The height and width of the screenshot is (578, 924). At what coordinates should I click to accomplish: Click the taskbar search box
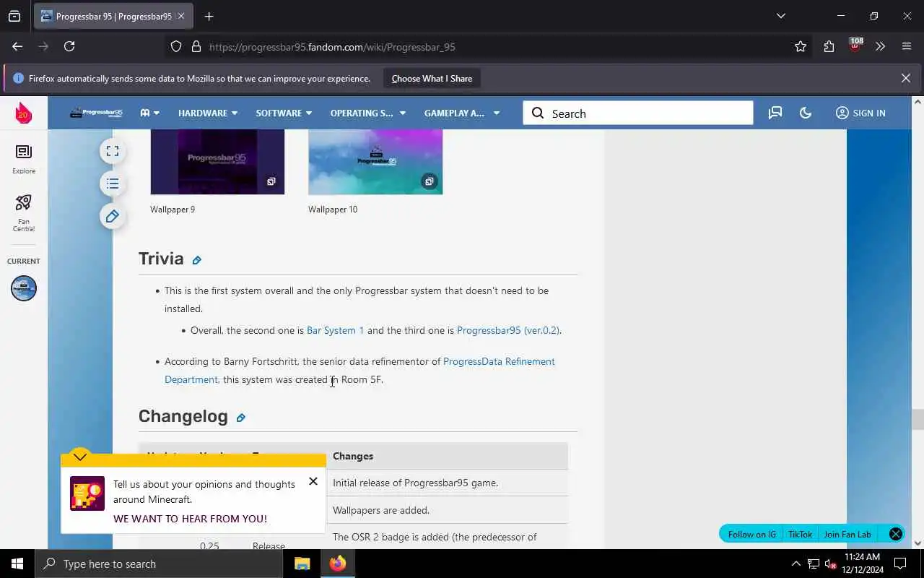coord(159,564)
